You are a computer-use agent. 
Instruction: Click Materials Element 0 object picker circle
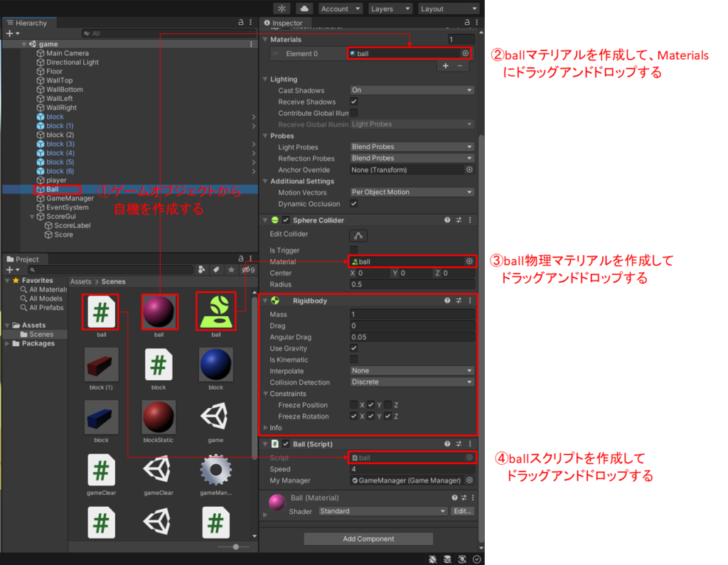click(x=466, y=53)
